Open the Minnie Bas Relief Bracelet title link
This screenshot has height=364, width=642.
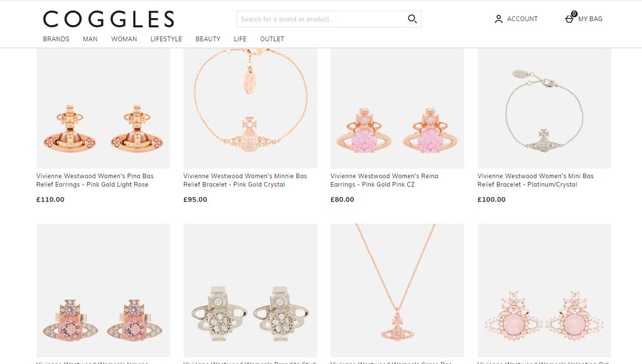[x=245, y=180]
